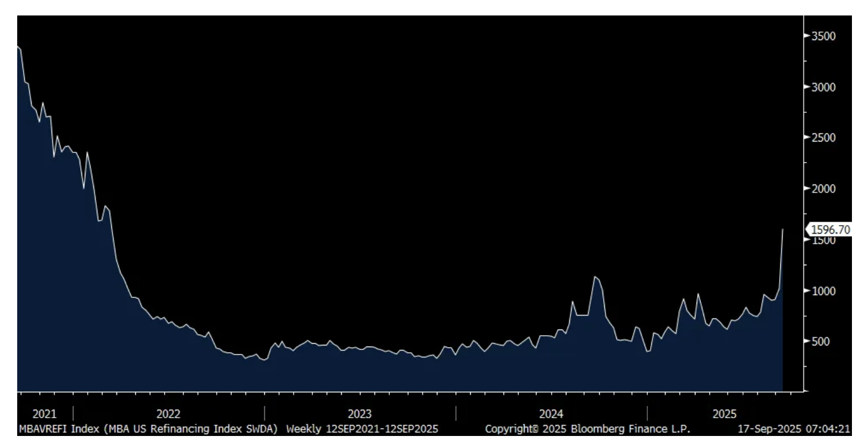The height and width of the screenshot is (448, 868).
Task: Click the 3000 y-axis label
Action: [823, 87]
